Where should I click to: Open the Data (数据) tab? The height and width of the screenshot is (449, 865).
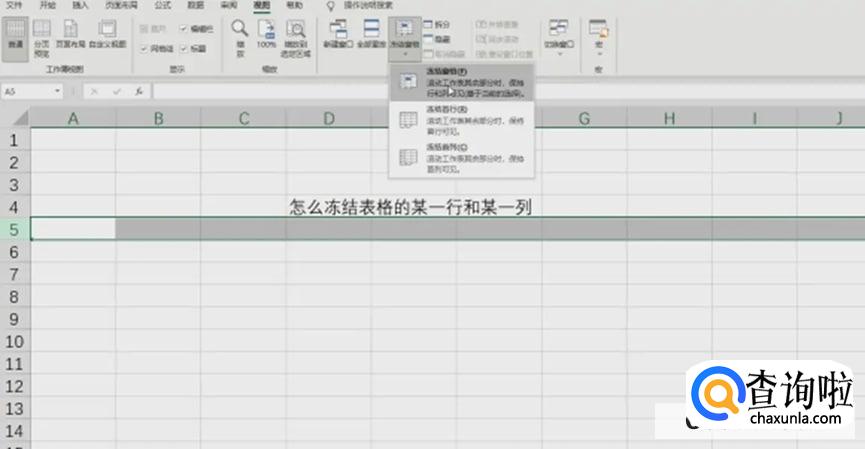[196, 5]
